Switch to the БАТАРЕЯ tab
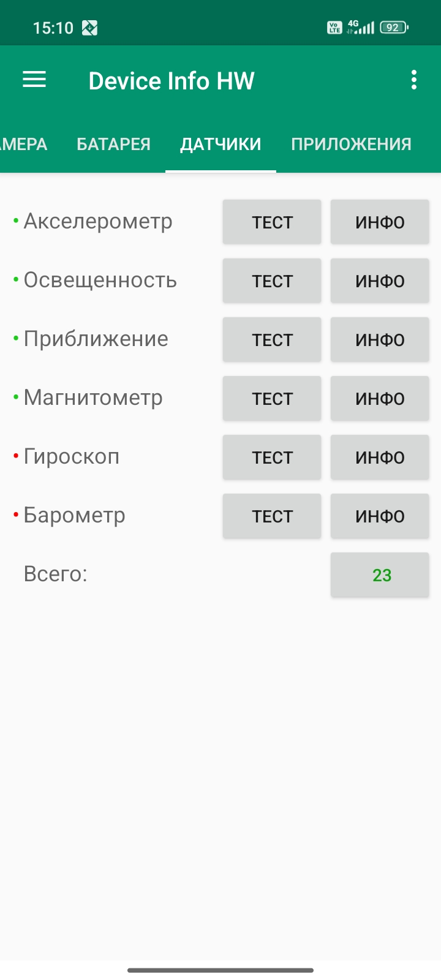The width and height of the screenshot is (441, 980). coord(113,144)
